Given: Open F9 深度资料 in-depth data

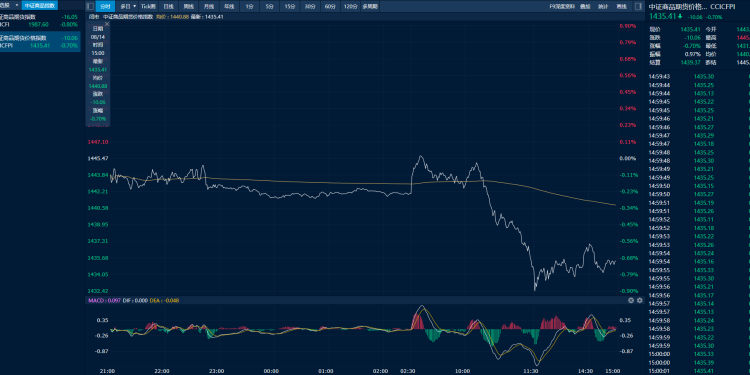Looking at the screenshot, I should (562, 6).
